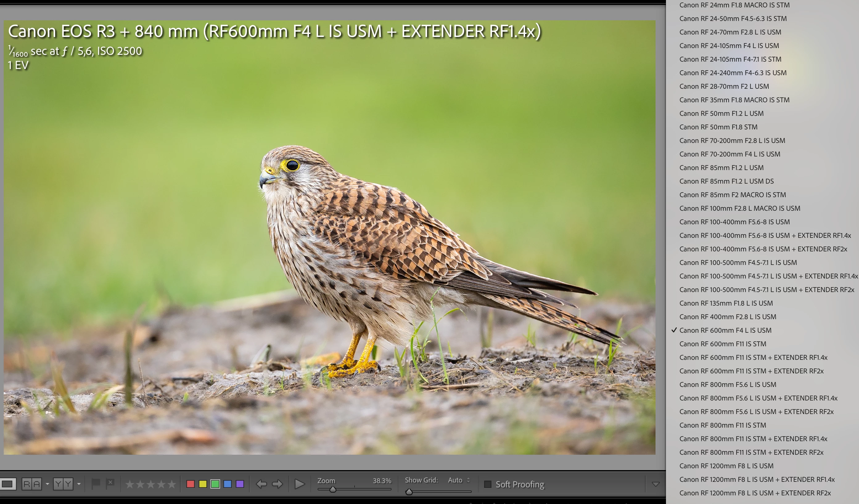Open Reference View options dropdown arrow
Image resolution: width=859 pixels, height=504 pixels.
(x=47, y=484)
